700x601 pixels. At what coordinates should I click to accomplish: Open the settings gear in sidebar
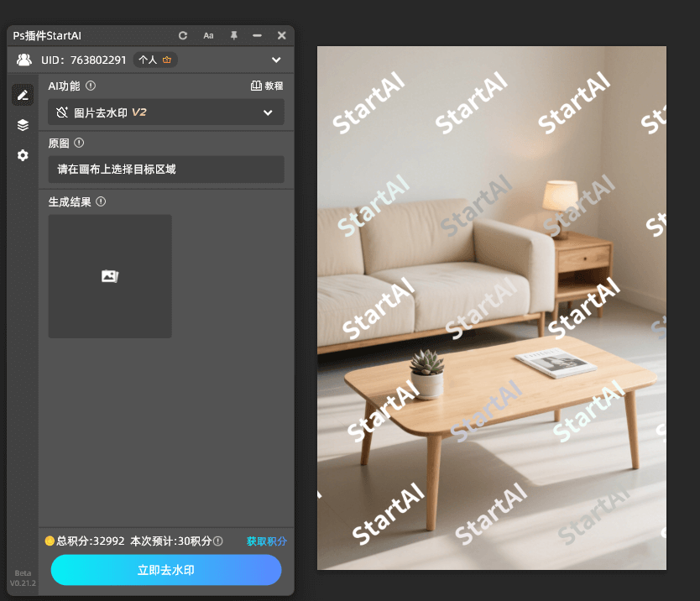(x=23, y=155)
